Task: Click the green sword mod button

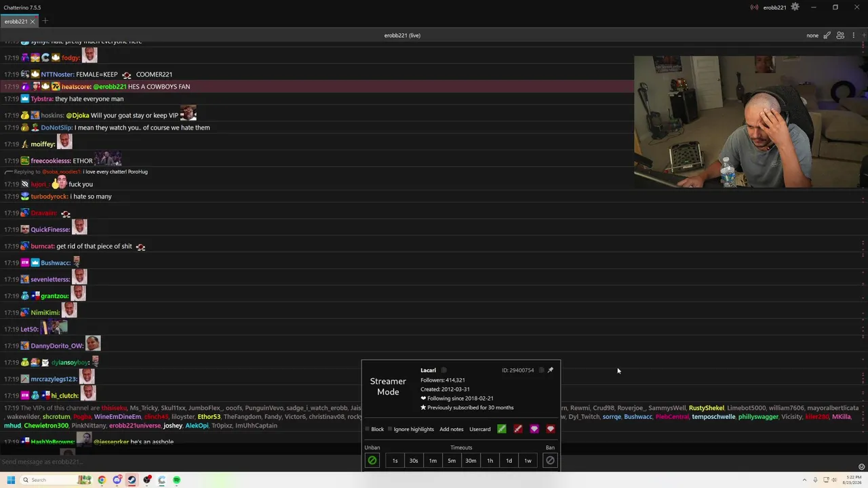Action: [502, 429]
